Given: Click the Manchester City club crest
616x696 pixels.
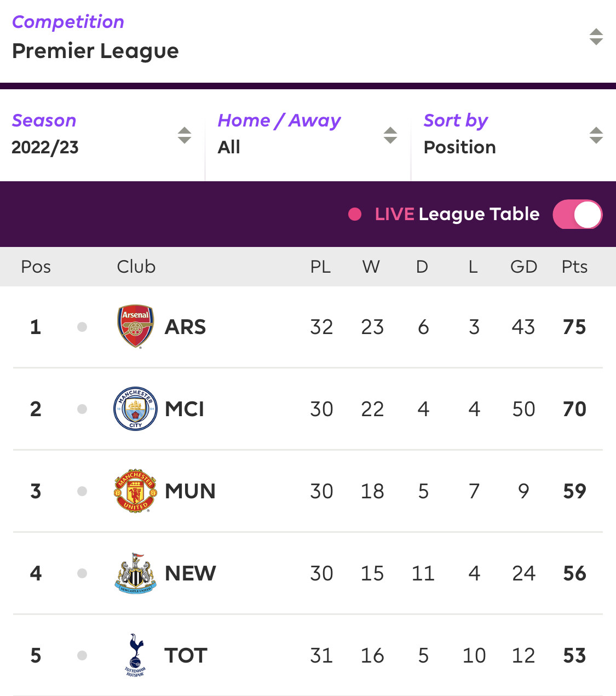Looking at the screenshot, I should pyautogui.click(x=135, y=409).
